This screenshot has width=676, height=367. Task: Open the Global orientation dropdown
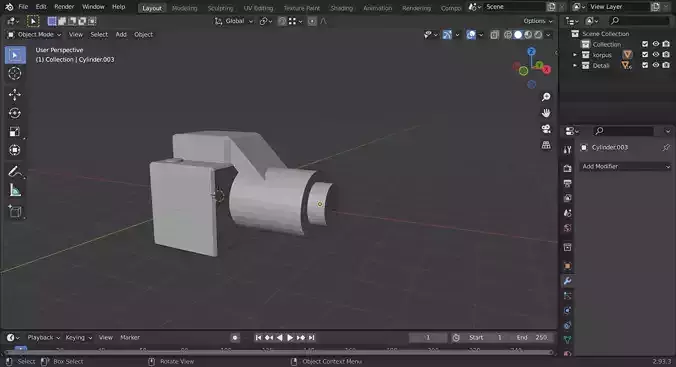pos(234,21)
